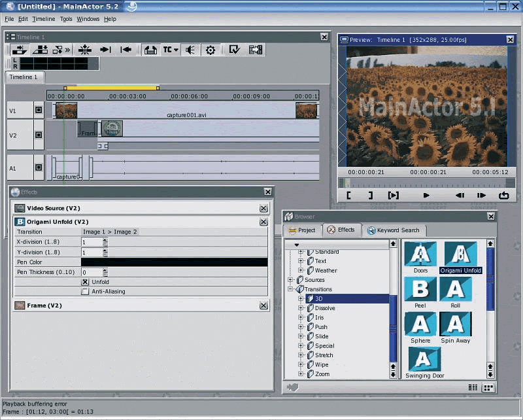
Task: Expand the Wipe transitions node
Action: (x=301, y=364)
